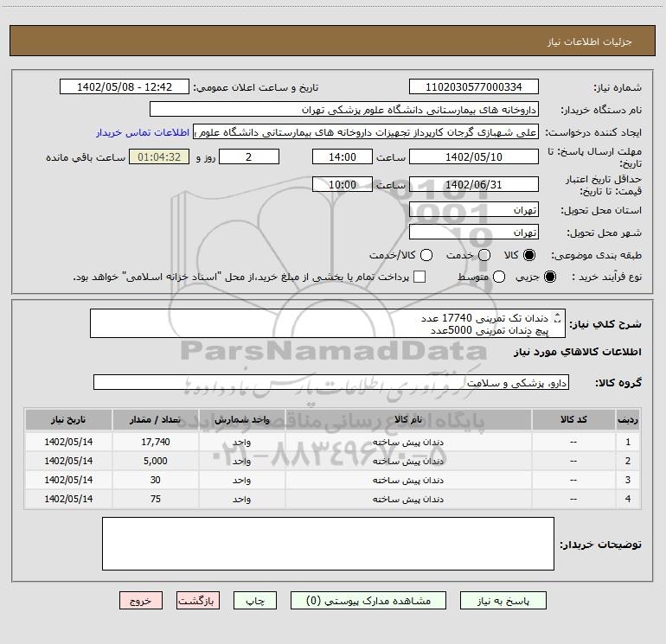Click the quantity cell 5,000
The height and width of the screenshot is (644, 666).
click(155, 461)
